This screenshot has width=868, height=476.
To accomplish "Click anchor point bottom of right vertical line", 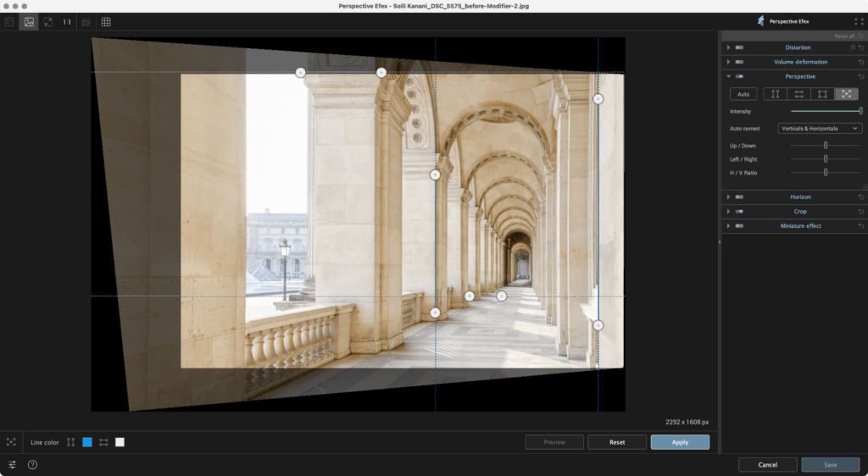I will click(x=598, y=325).
